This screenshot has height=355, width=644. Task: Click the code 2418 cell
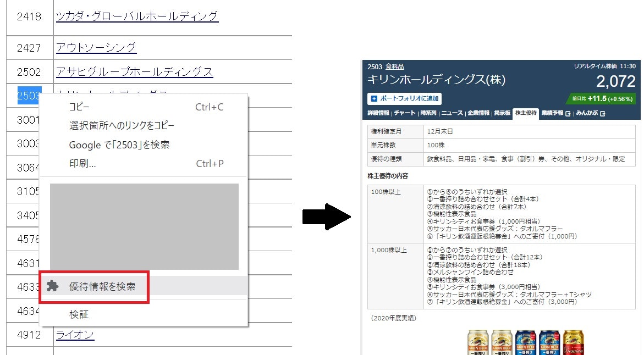point(29,16)
